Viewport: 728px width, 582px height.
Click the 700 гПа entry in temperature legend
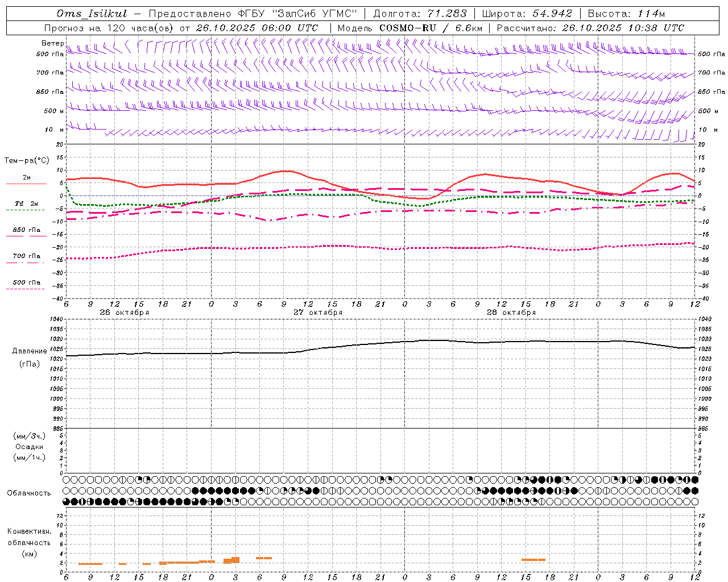[x=27, y=256]
